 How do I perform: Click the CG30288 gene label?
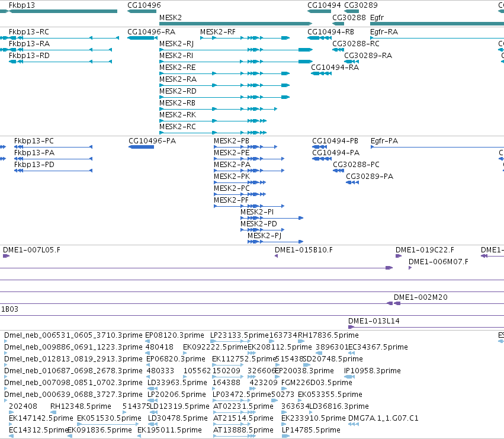[x=349, y=17]
